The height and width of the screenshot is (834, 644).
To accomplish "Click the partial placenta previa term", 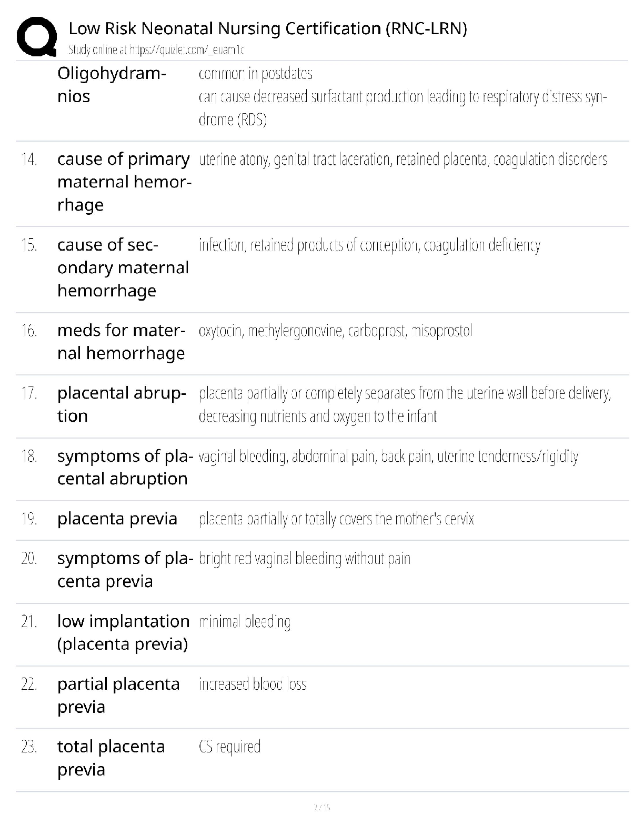I will click(x=118, y=695).
